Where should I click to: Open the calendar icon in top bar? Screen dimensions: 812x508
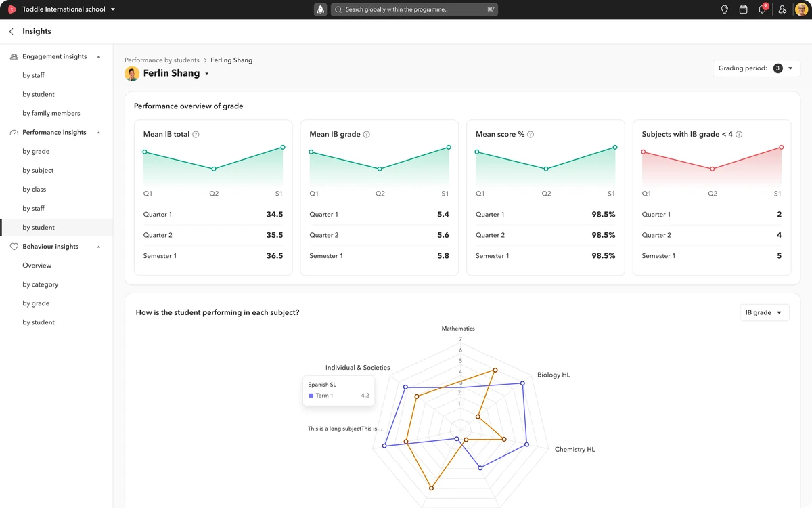[743, 9]
